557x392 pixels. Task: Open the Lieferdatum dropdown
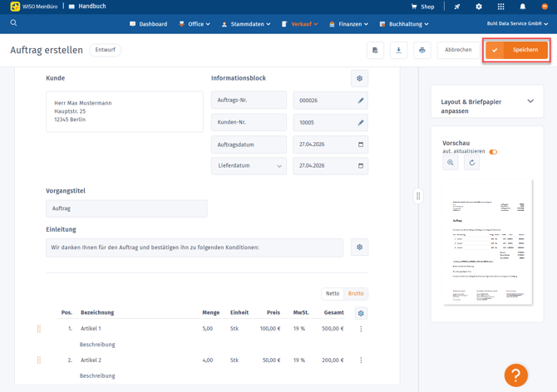(x=249, y=166)
